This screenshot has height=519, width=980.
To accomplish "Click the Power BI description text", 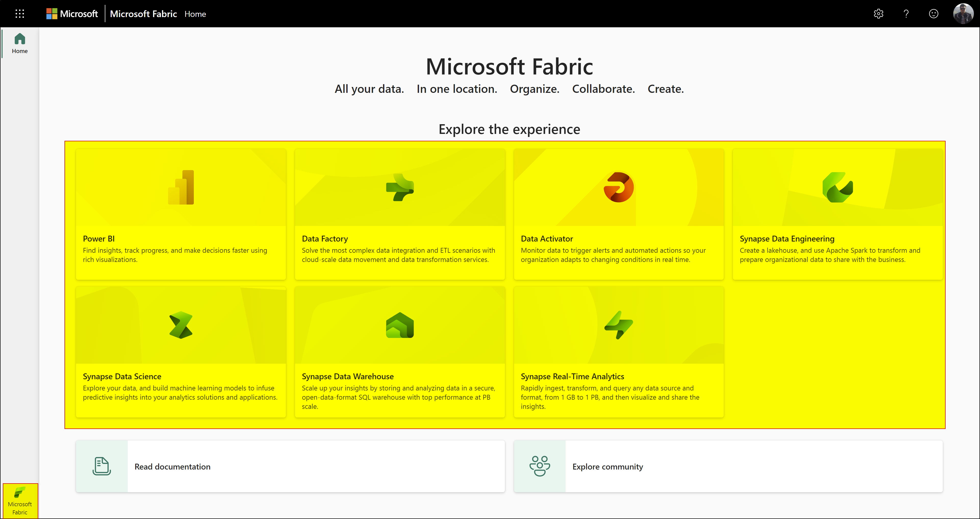I will pyautogui.click(x=175, y=255).
